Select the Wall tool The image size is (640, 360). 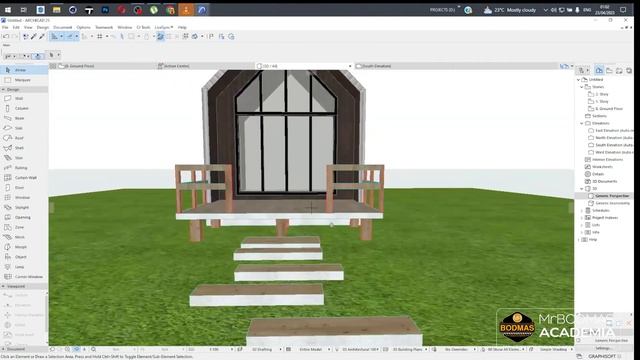(24, 98)
